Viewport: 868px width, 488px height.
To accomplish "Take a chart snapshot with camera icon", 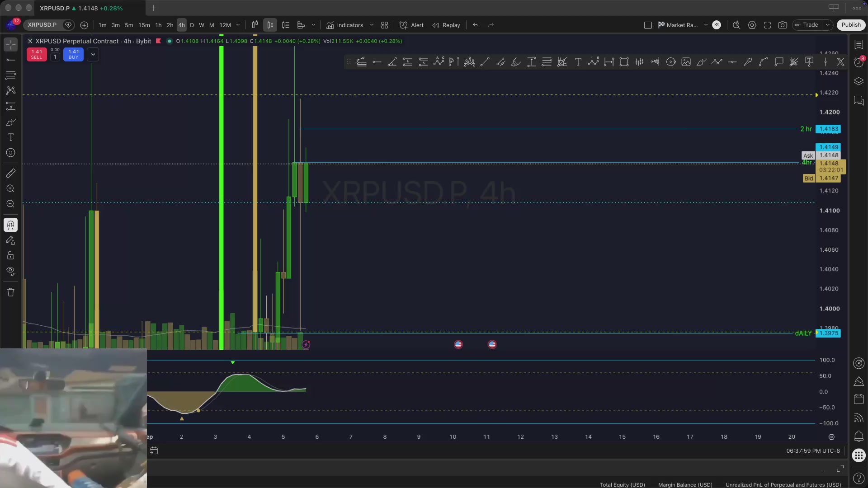I will [x=783, y=25].
